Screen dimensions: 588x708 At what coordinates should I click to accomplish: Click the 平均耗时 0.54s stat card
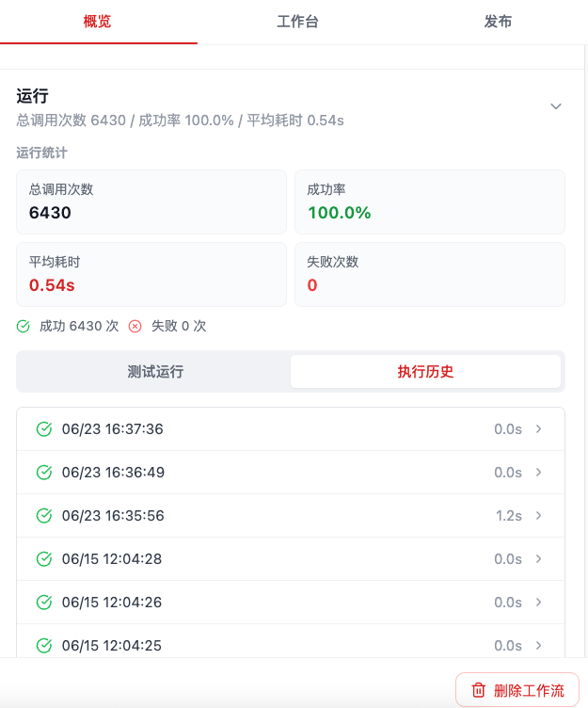151,275
